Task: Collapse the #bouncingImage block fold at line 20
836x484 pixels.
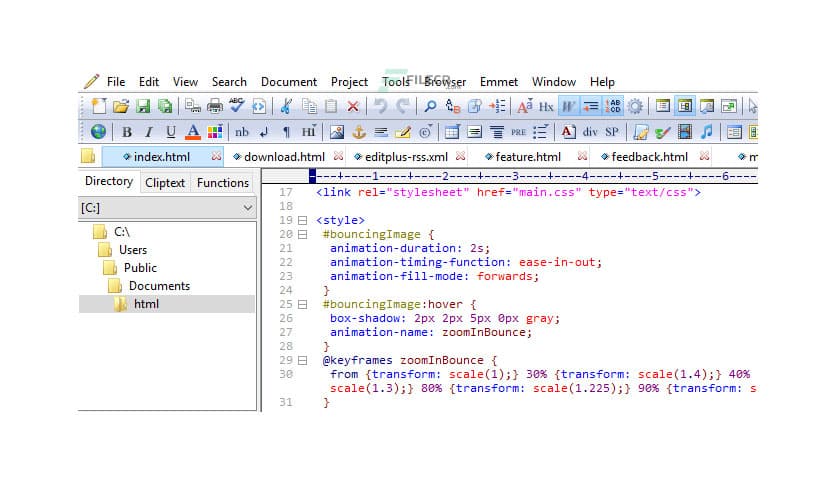Action: point(303,234)
